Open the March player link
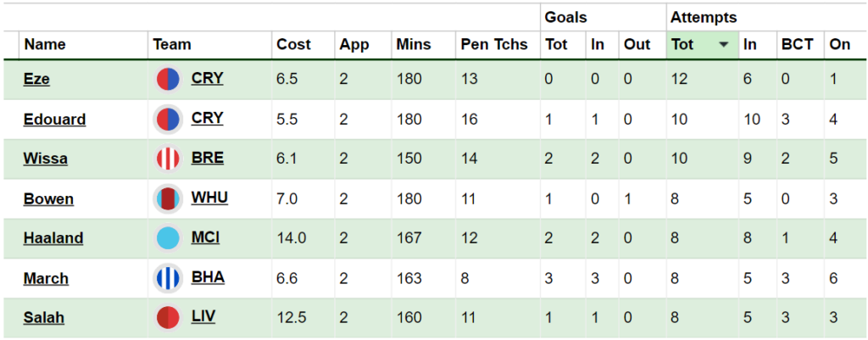 point(46,278)
